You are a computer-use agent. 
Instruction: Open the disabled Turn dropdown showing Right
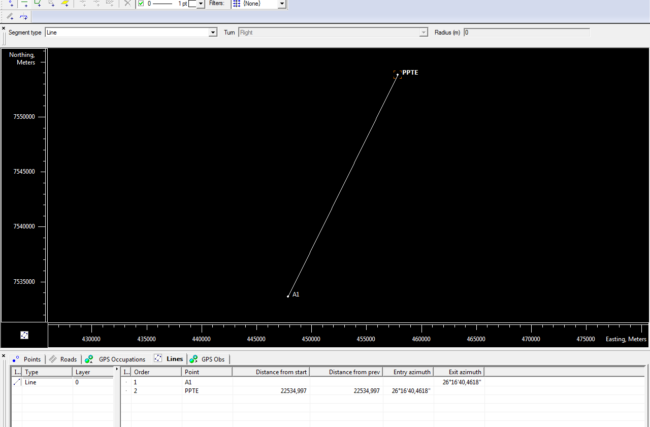pyautogui.click(x=423, y=32)
